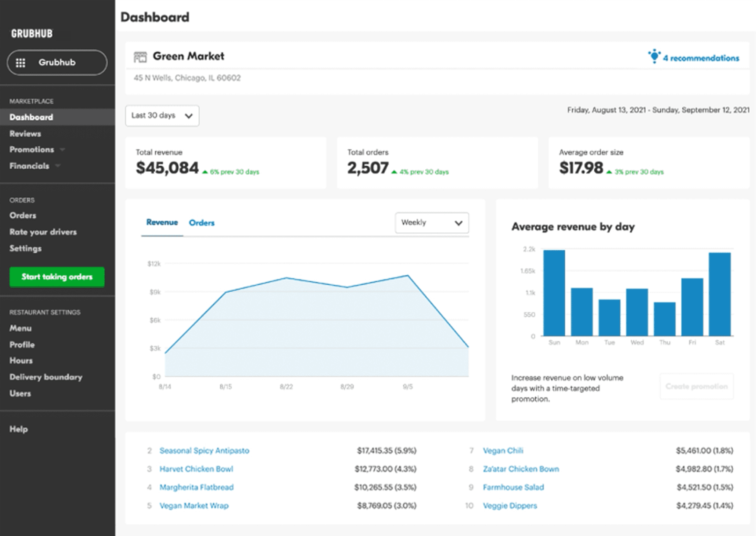
Task: Click the Create promotion button
Action: (697, 386)
